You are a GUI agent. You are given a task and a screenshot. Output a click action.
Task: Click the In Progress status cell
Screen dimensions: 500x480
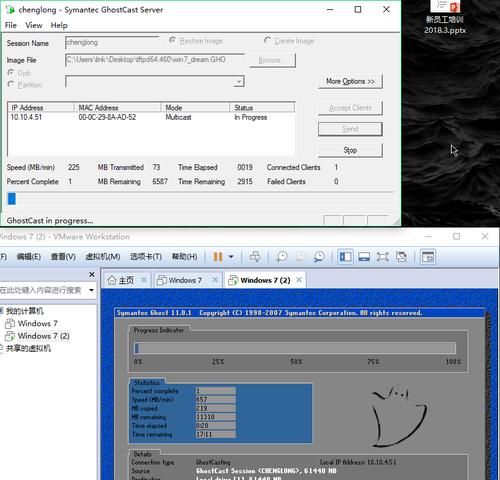tap(251, 117)
